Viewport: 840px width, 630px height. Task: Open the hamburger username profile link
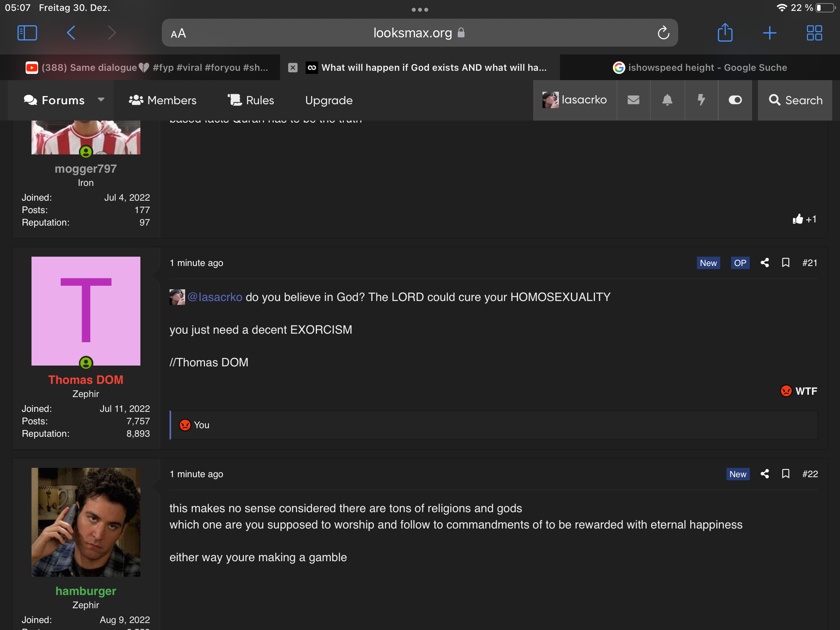tap(86, 591)
